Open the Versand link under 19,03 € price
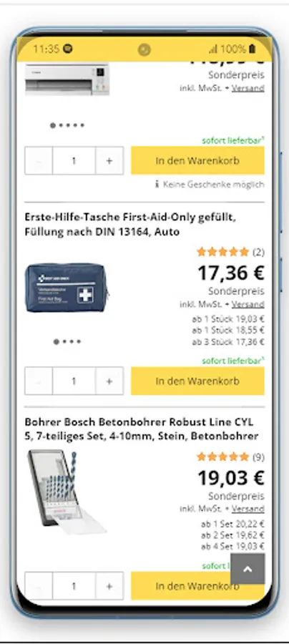 pos(248,509)
